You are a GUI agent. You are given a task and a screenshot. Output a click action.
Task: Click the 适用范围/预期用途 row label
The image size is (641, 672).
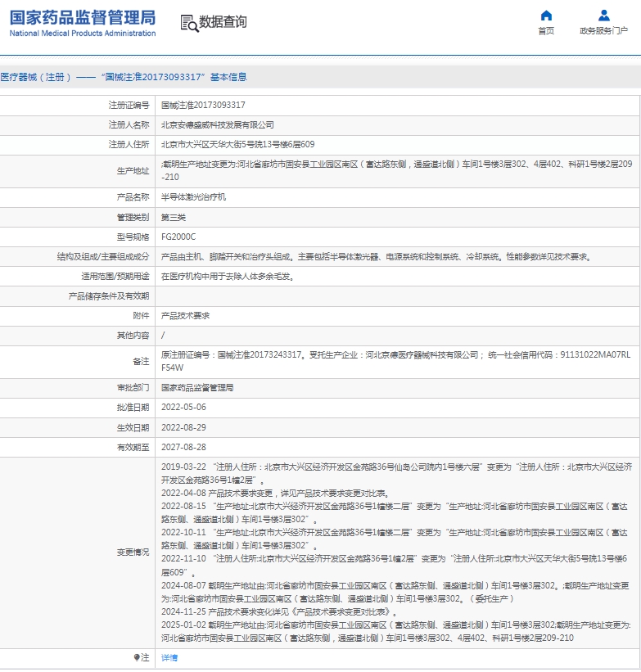pos(115,277)
